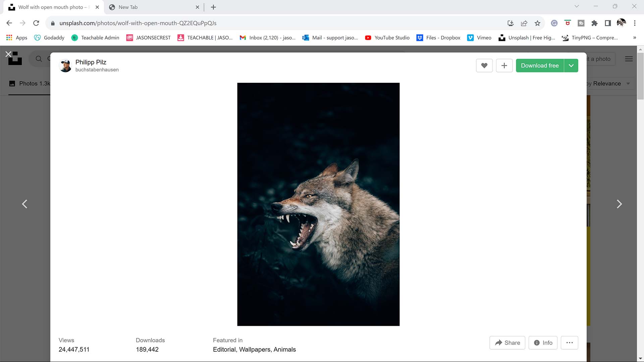Go to previous photo with left chevron
644x362 pixels.
24,204
